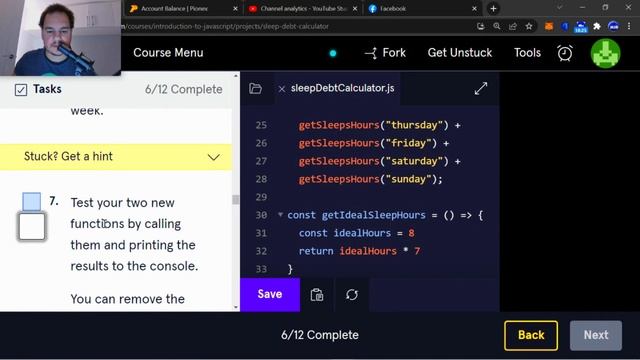Close the Channel analytics YouTube tab
Screen dimensions: 640x360
click(355, 9)
